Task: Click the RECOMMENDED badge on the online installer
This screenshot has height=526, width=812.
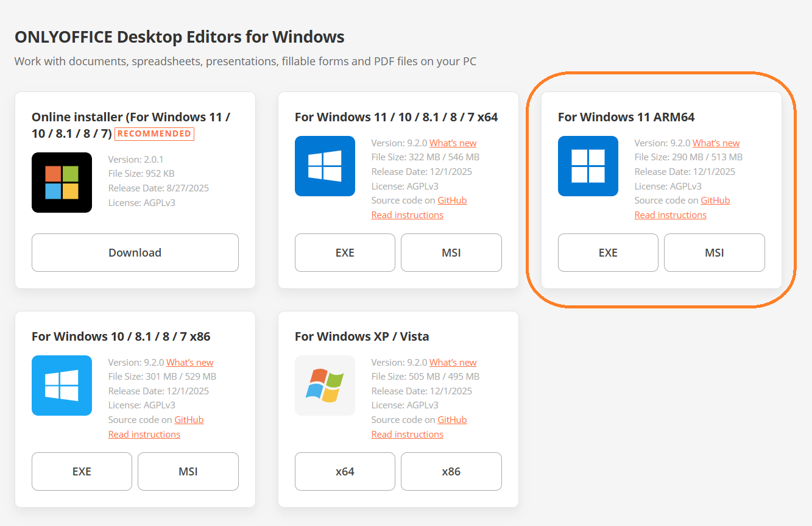Action: (x=154, y=133)
